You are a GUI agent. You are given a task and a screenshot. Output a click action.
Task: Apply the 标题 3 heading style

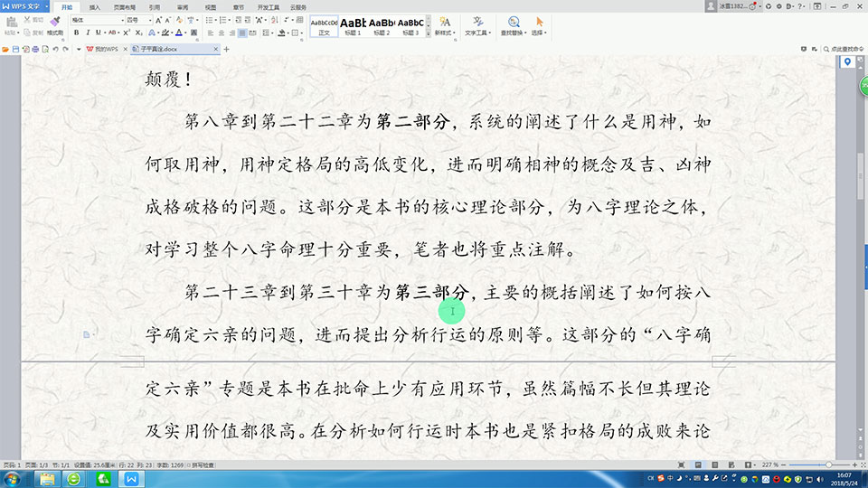pos(410,26)
